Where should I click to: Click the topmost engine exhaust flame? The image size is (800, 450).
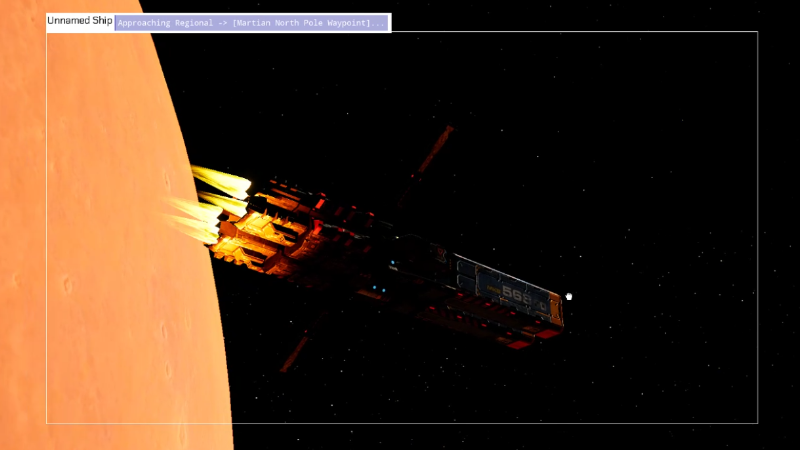222,180
